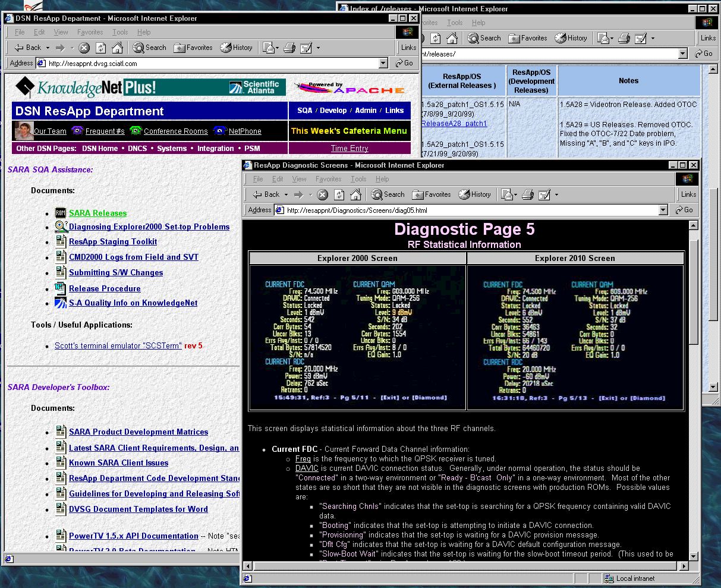This screenshot has height=588, width=721.
Task: Open Help menu in Index of /releases window
Action: click(x=478, y=23)
